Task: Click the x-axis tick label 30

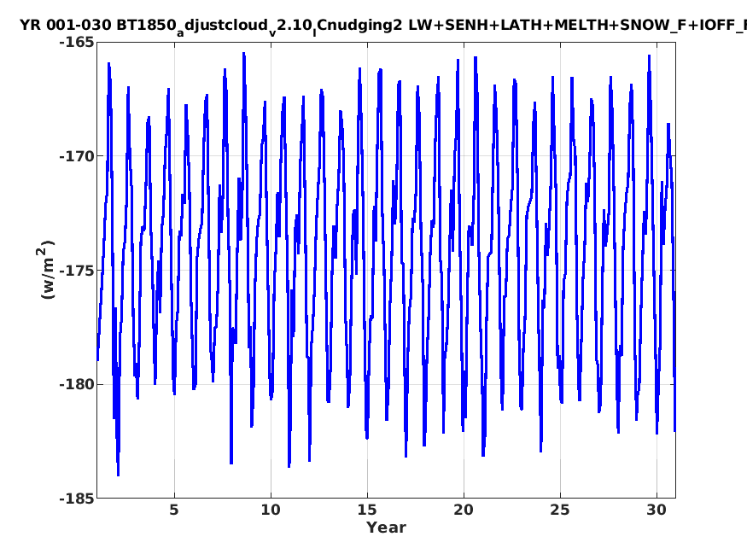Action: coord(657,510)
